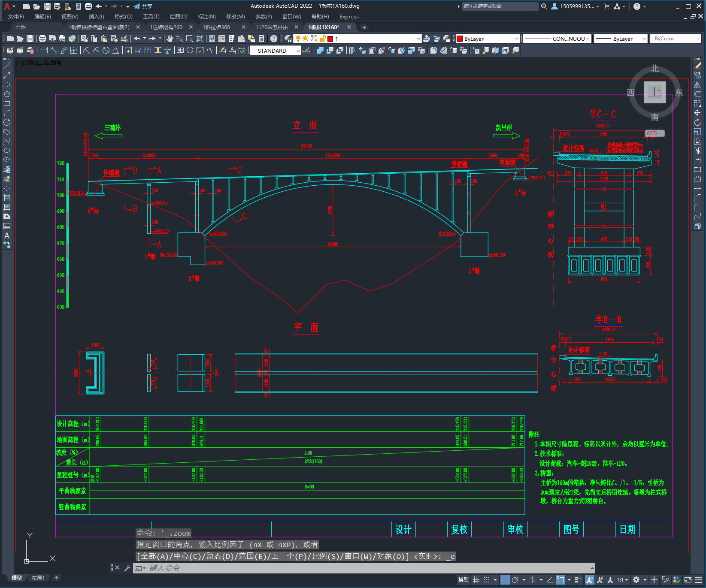Image resolution: width=706 pixels, height=588 pixels.
Task: Select the Line draw tool
Action: pos(7,66)
